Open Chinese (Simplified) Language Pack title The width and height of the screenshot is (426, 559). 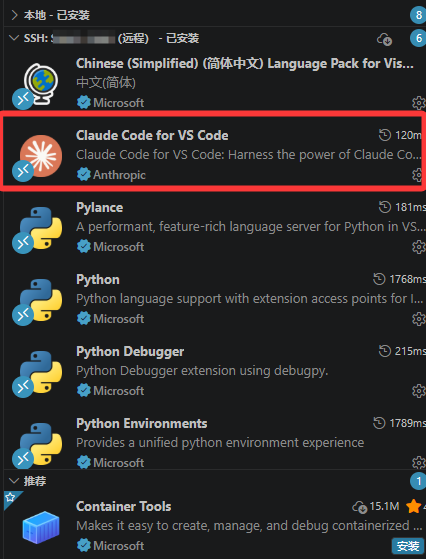tap(245, 63)
